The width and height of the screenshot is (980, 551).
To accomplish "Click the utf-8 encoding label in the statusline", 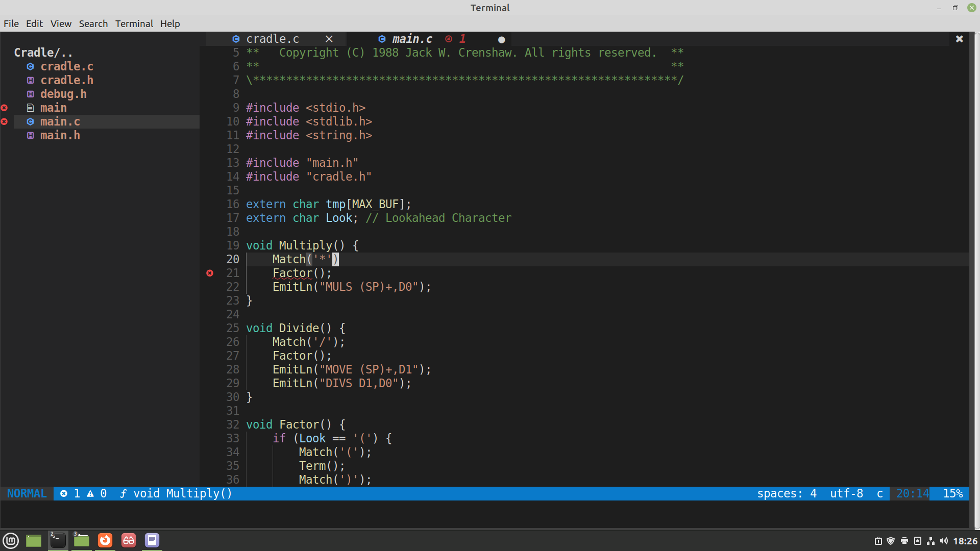I will (x=846, y=493).
